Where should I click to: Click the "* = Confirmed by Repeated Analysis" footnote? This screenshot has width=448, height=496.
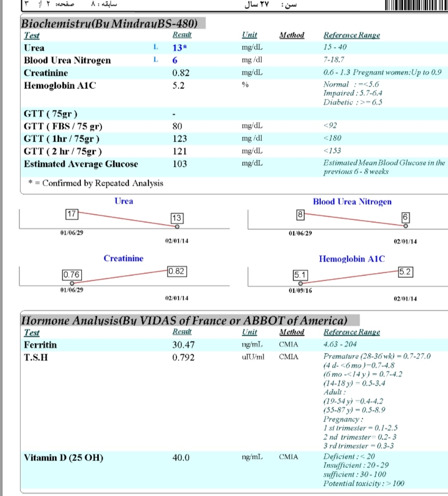(96, 183)
